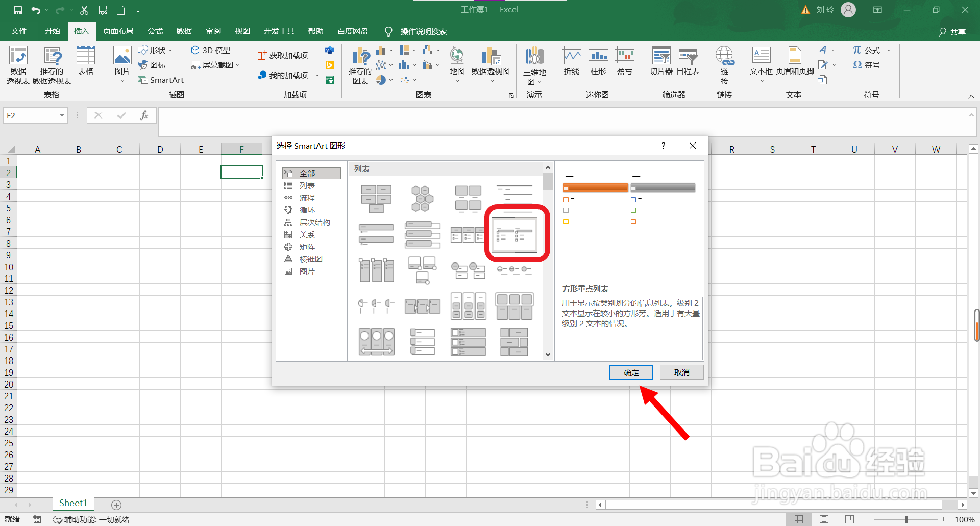Insert a Column sparkline (柱形)
Viewport: 980px width, 526px height.
click(598, 61)
